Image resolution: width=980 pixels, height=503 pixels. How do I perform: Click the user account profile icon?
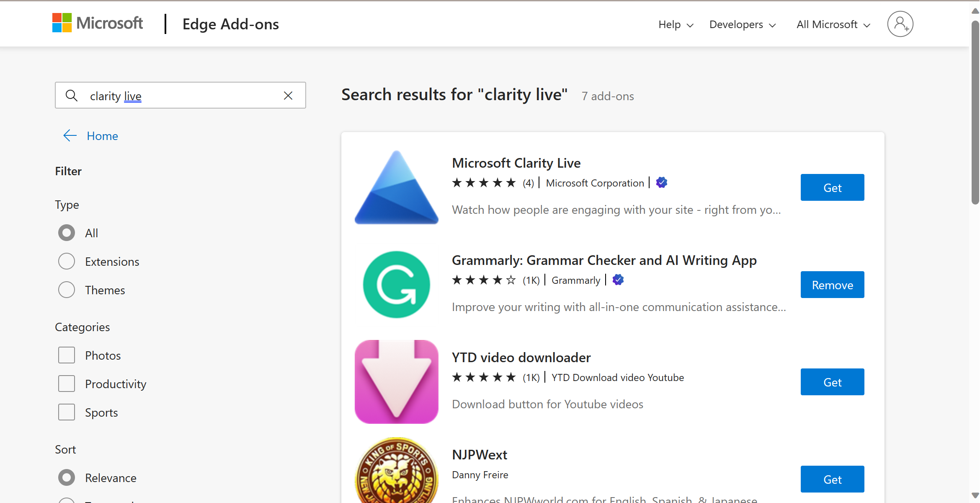(900, 24)
